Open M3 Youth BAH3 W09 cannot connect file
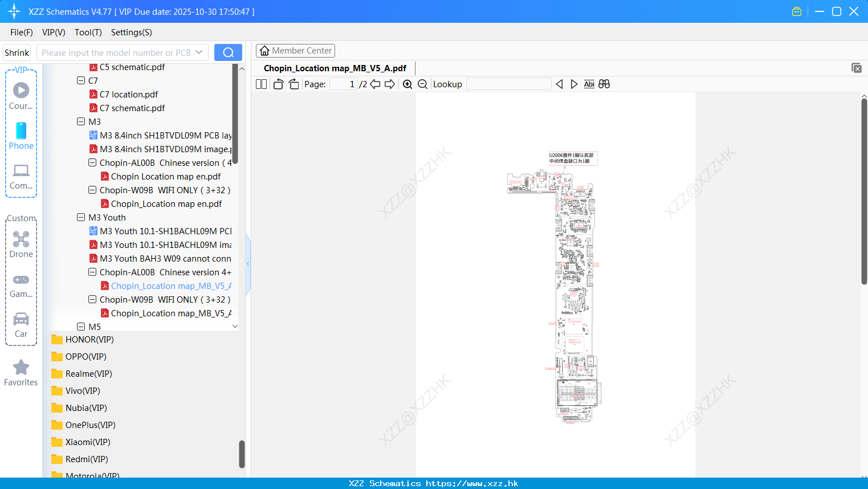Image resolution: width=868 pixels, height=489 pixels. click(165, 258)
